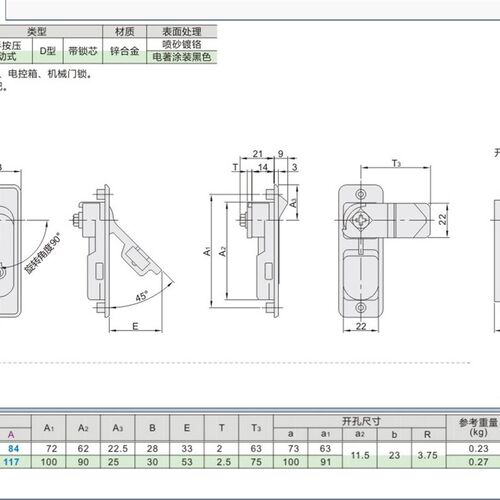Select the E dimension label in the drawing

[x=135, y=326]
